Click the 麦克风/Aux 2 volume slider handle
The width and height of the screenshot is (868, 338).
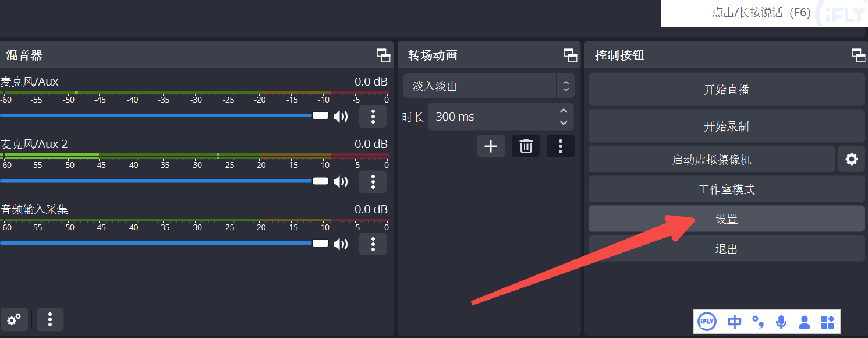(320, 181)
